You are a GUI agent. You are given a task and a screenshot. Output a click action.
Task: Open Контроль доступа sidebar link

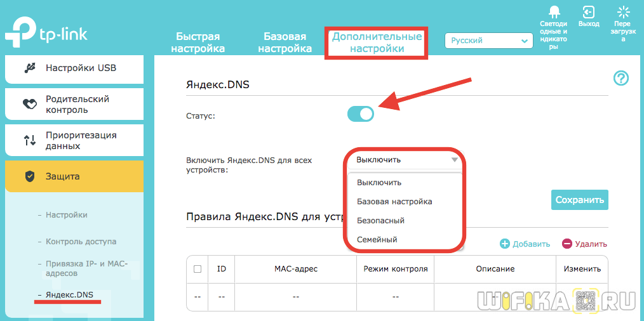coord(81,242)
